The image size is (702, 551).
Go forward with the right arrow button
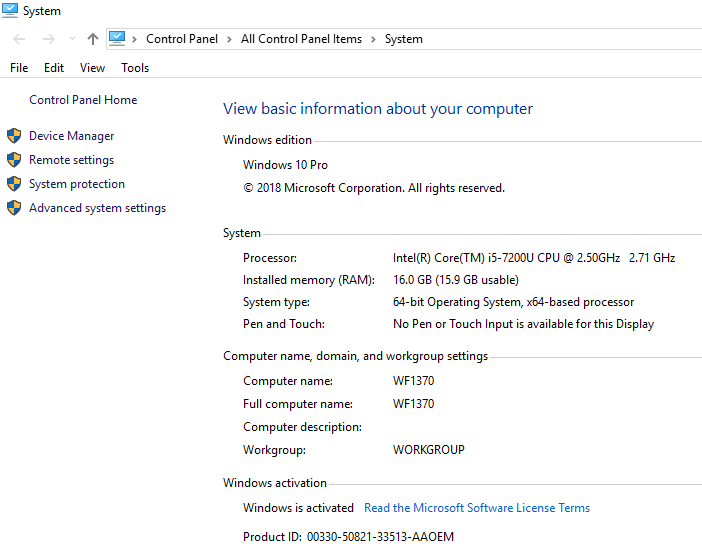(48, 39)
